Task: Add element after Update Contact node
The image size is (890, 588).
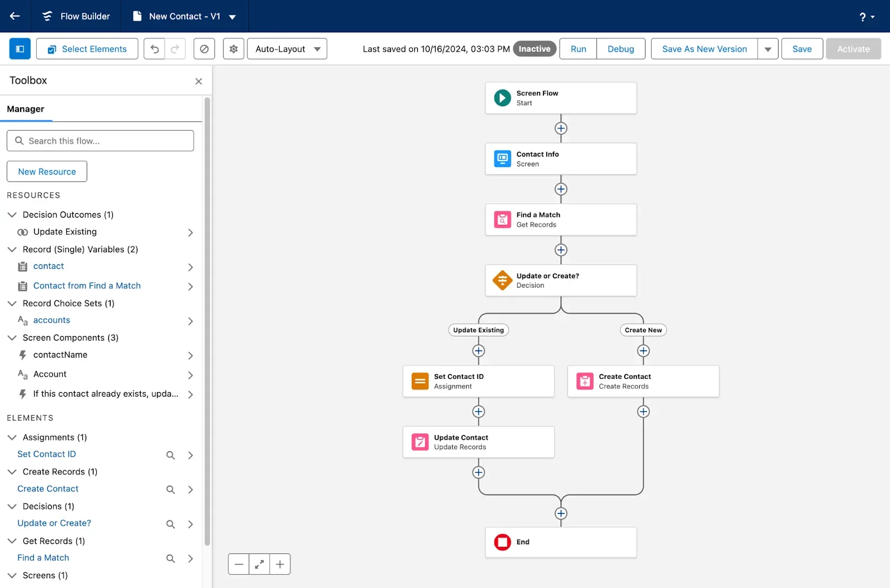Action: click(478, 472)
